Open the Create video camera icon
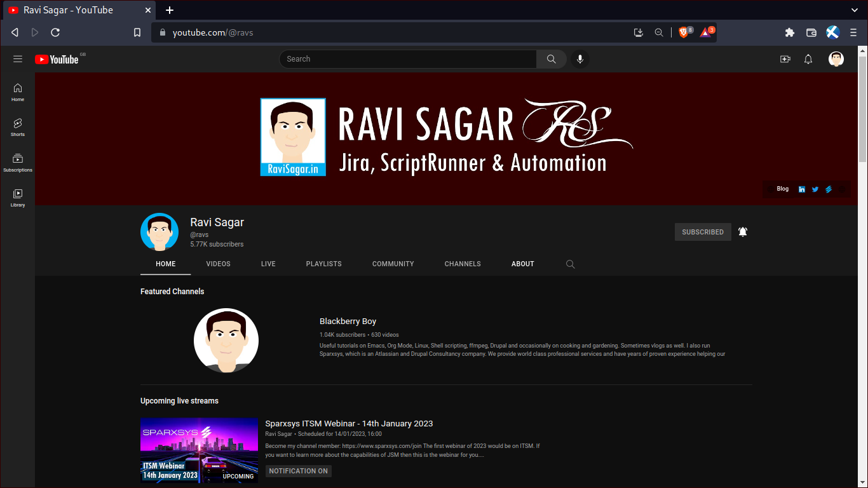 coord(785,59)
